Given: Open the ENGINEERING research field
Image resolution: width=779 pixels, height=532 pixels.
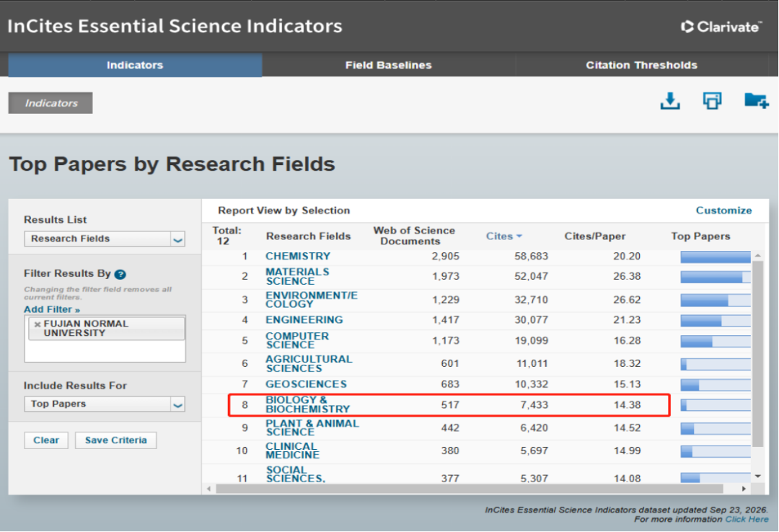Looking at the screenshot, I should [x=304, y=320].
